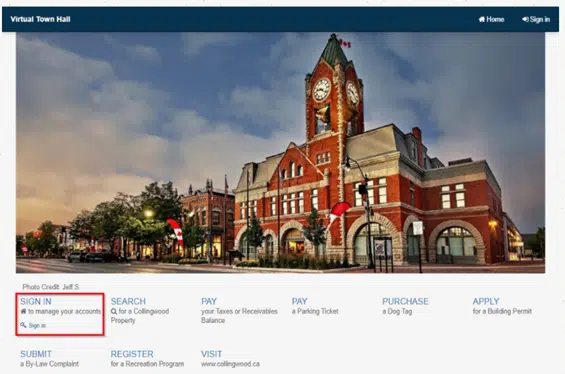Viewport: 565px width, 374px height.
Task: Click the 'for a Building Permit' text
Action: coord(502,311)
